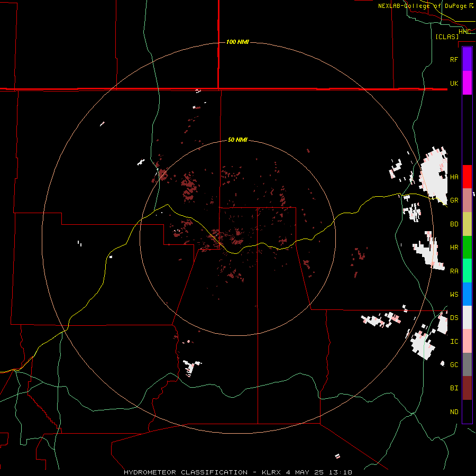Click the UK legend label
Image resolution: width=476 pixels, height=476 pixels.
(454, 83)
